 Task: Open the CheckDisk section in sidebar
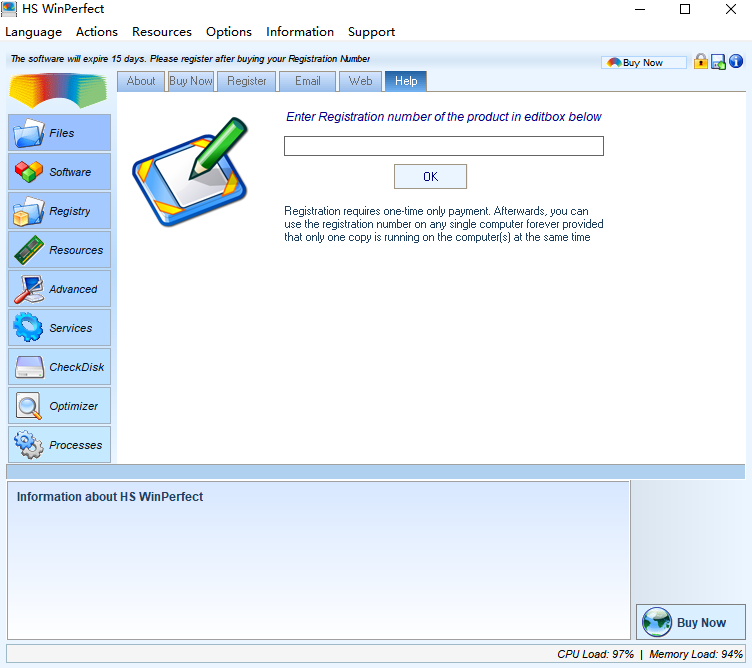(x=59, y=367)
